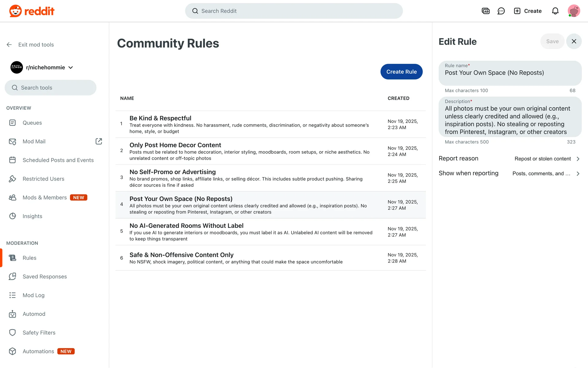
Task: Open the notifications bell
Action: click(555, 11)
